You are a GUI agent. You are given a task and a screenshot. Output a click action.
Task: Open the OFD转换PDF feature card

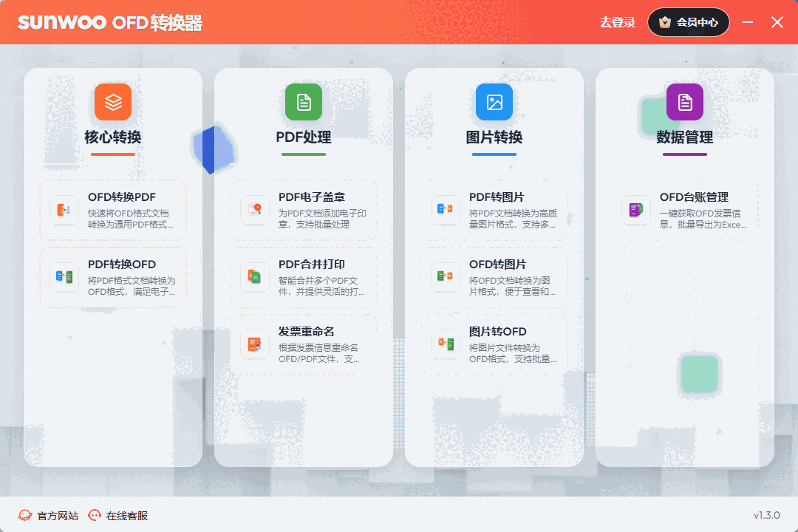pos(112,211)
